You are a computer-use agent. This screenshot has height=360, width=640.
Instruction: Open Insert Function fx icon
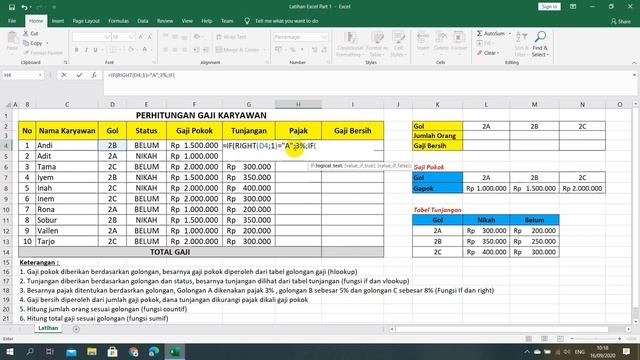click(x=94, y=75)
